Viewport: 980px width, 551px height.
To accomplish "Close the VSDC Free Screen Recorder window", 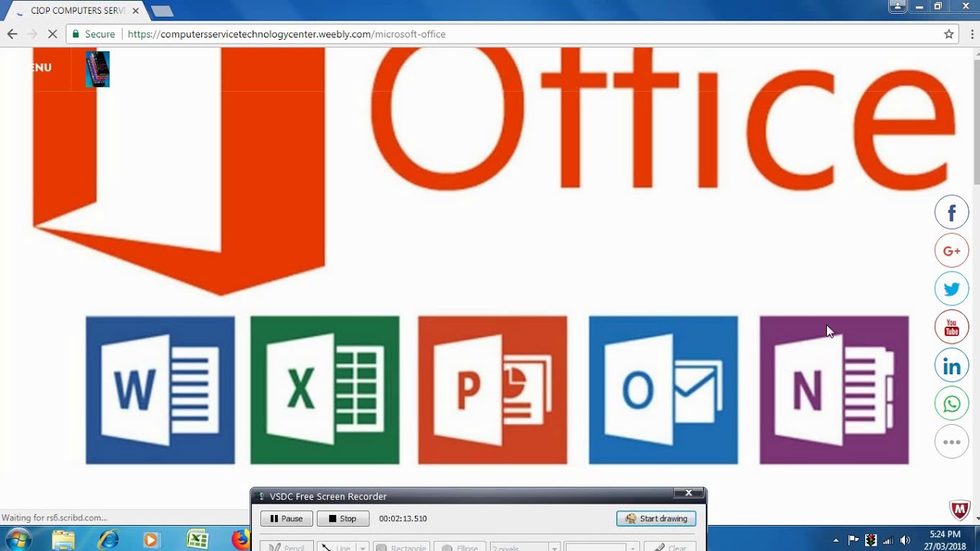I will point(688,493).
